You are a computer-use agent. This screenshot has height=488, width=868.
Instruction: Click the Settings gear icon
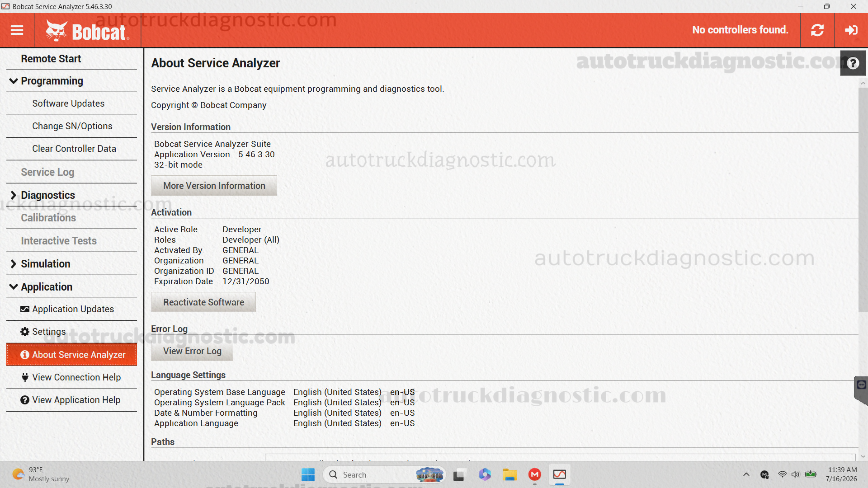coord(25,332)
